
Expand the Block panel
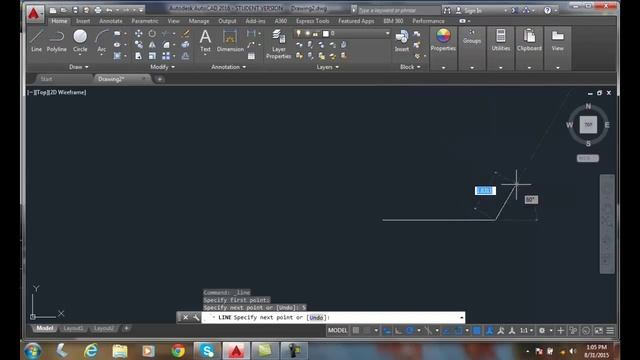point(410,67)
